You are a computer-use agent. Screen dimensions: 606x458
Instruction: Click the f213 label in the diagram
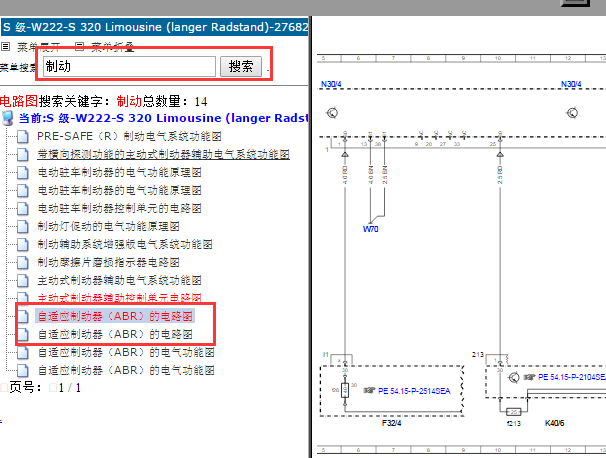(x=514, y=424)
